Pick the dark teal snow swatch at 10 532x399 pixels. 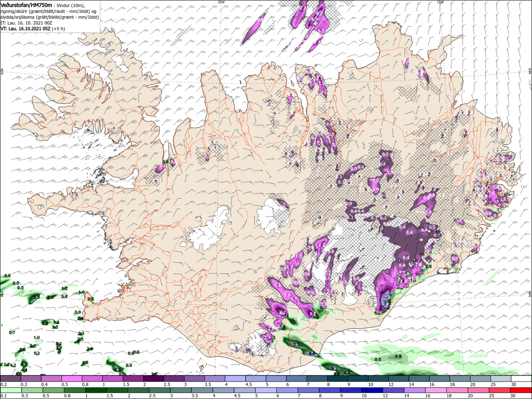click(x=379, y=379)
